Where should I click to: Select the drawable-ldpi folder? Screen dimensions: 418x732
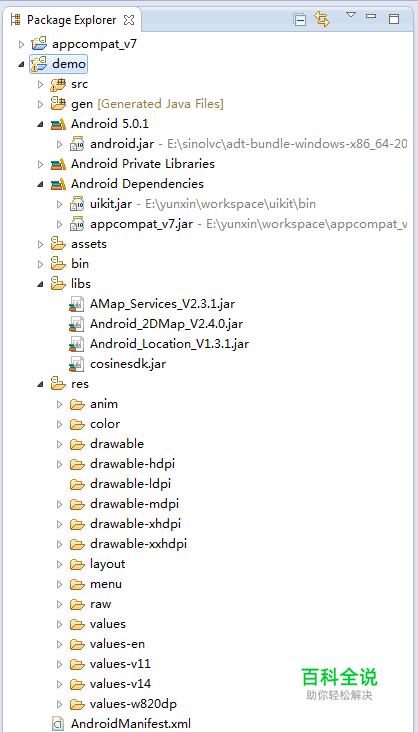pyautogui.click(x=134, y=484)
